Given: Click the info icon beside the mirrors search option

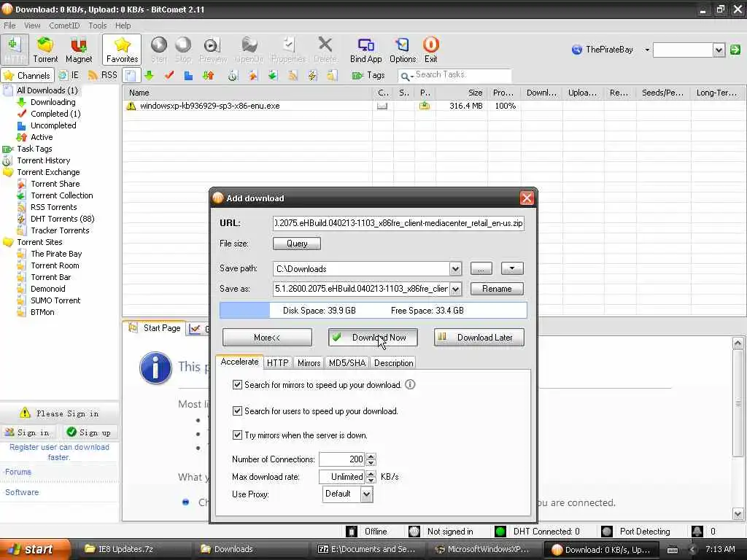Looking at the screenshot, I should point(410,384).
